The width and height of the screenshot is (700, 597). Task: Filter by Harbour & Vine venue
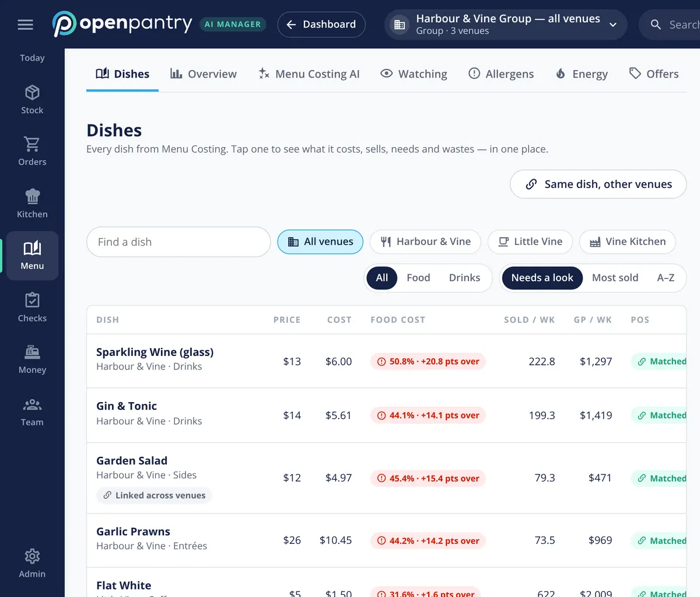click(425, 242)
